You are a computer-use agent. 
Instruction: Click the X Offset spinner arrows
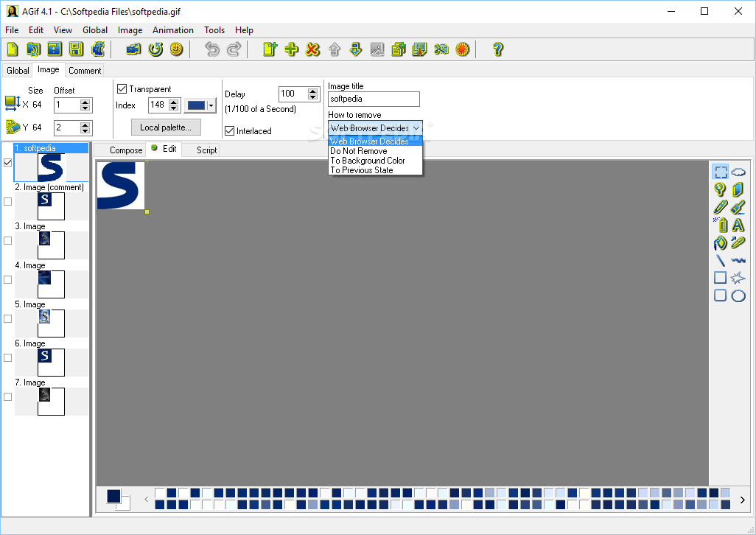point(85,105)
